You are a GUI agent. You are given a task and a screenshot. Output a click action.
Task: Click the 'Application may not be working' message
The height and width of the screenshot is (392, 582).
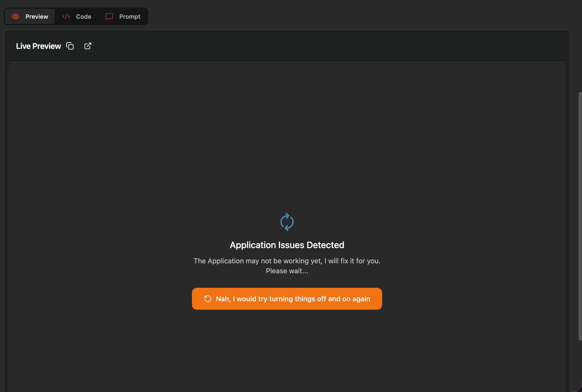287,261
